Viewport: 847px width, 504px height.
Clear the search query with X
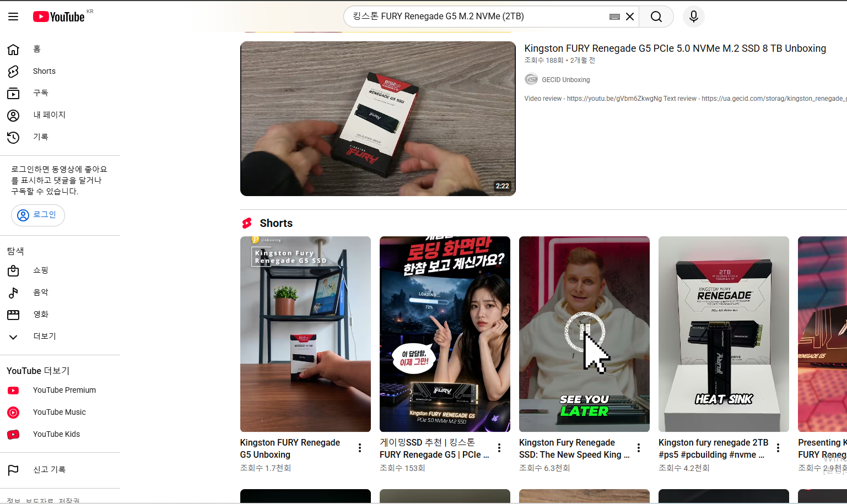coord(630,17)
